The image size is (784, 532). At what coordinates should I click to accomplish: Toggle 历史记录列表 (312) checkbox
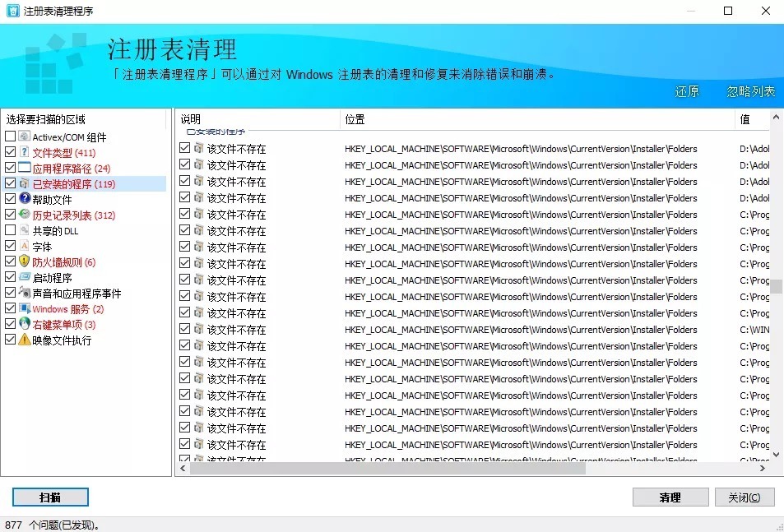click(10, 215)
